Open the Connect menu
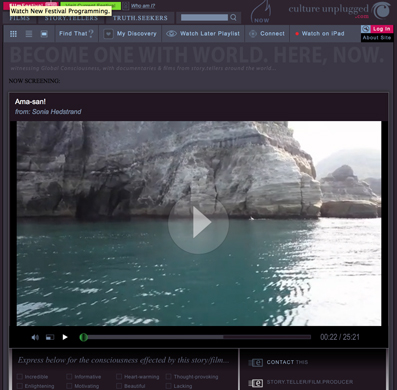The width and height of the screenshot is (397, 390). [267, 34]
